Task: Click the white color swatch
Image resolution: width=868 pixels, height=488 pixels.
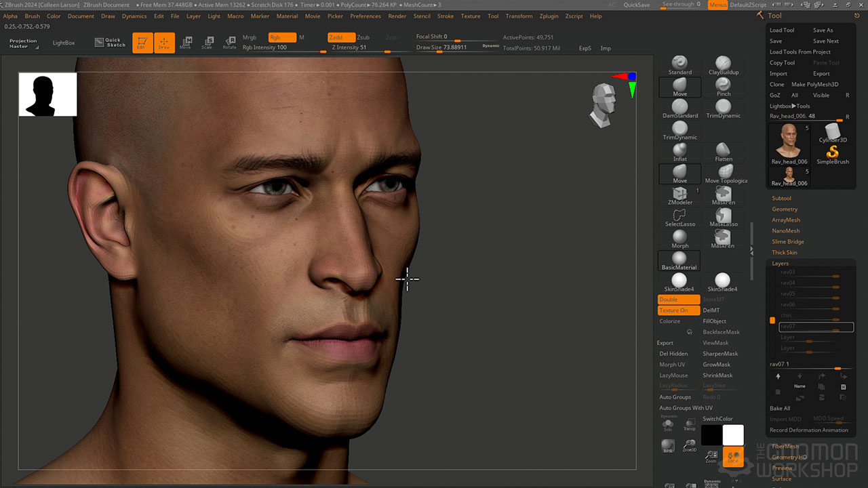Action: click(733, 435)
